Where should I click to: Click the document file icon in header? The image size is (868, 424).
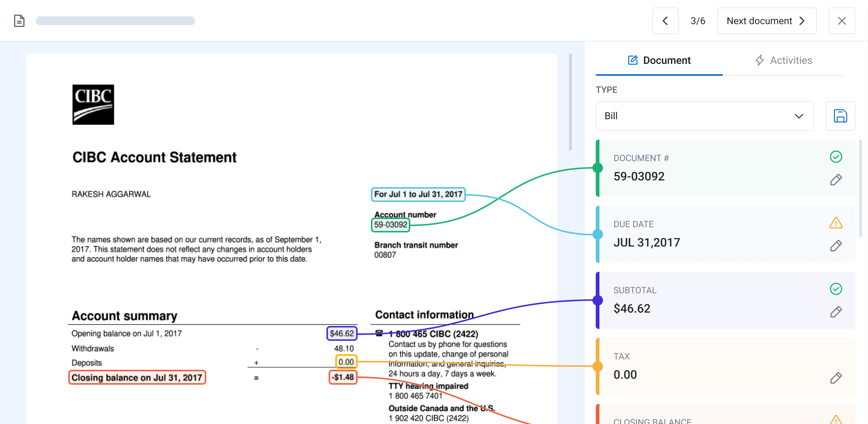19,21
